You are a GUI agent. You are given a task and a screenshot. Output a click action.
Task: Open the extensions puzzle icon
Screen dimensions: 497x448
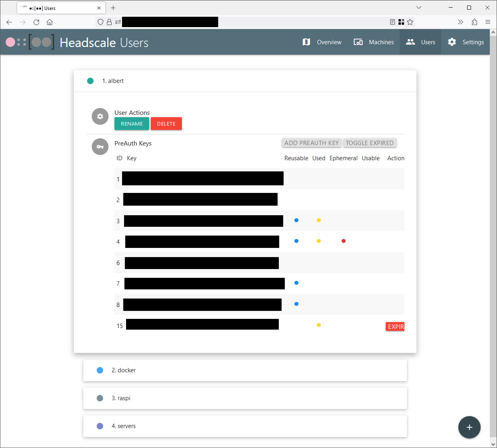pos(474,22)
